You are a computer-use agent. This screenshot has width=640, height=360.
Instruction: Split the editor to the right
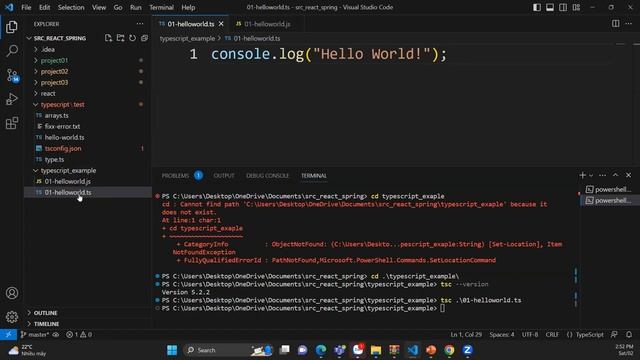616,24
